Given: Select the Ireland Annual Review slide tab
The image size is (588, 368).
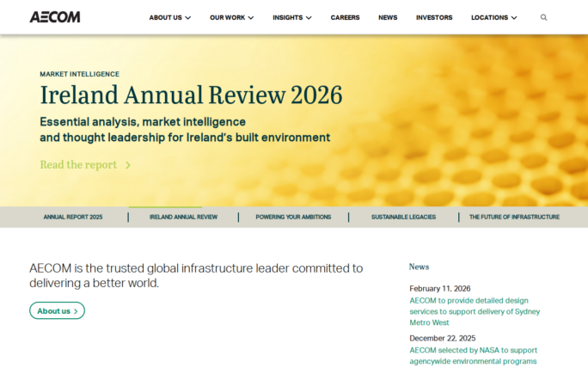Looking at the screenshot, I should point(183,218).
